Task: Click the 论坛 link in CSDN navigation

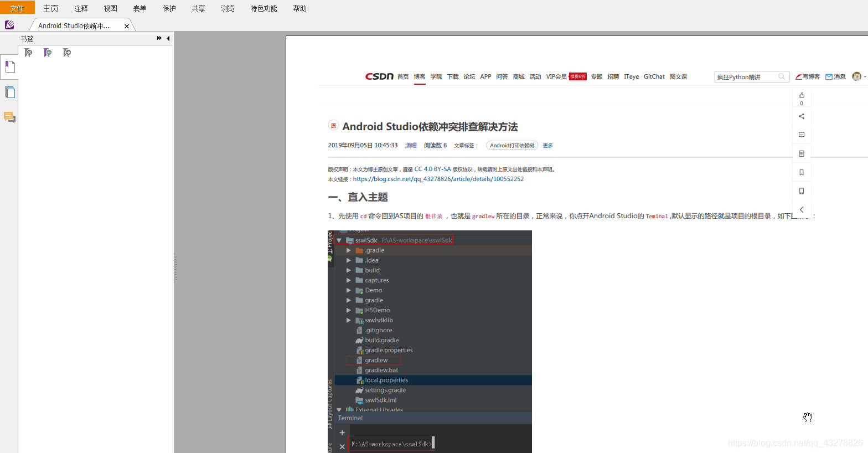Action: [x=469, y=77]
